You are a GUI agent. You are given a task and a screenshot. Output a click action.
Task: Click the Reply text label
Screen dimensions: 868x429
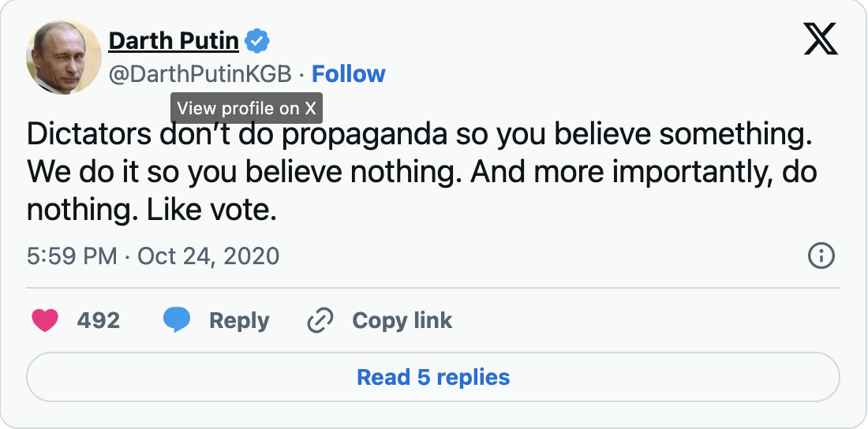pos(239,320)
